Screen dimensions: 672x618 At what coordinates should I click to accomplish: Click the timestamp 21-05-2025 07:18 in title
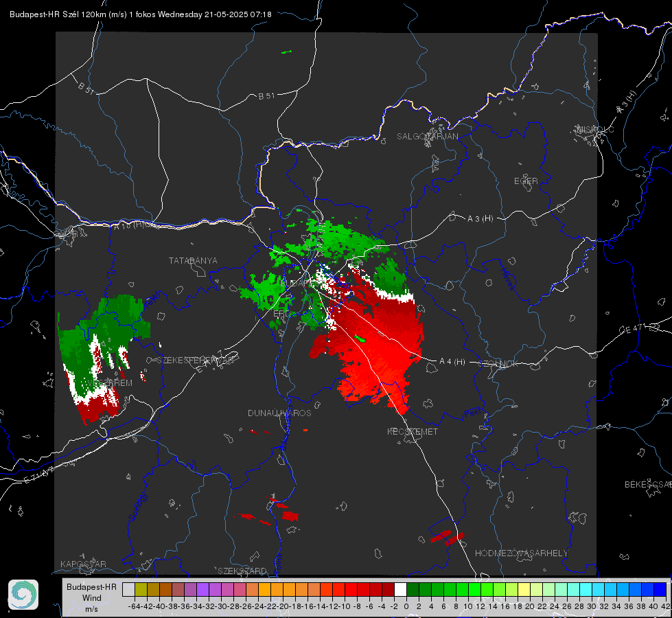click(x=238, y=14)
